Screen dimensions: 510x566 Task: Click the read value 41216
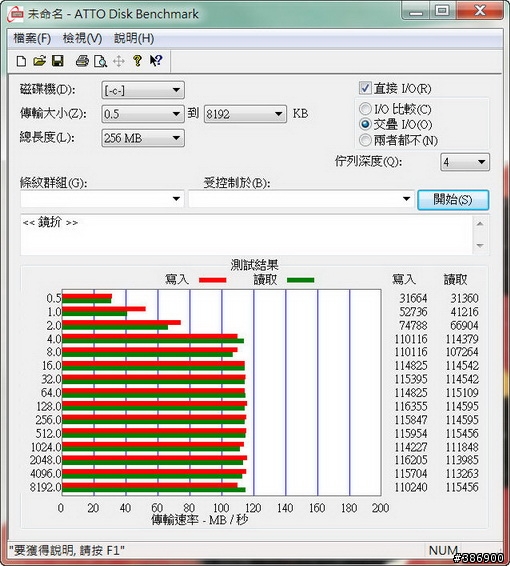tap(464, 312)
